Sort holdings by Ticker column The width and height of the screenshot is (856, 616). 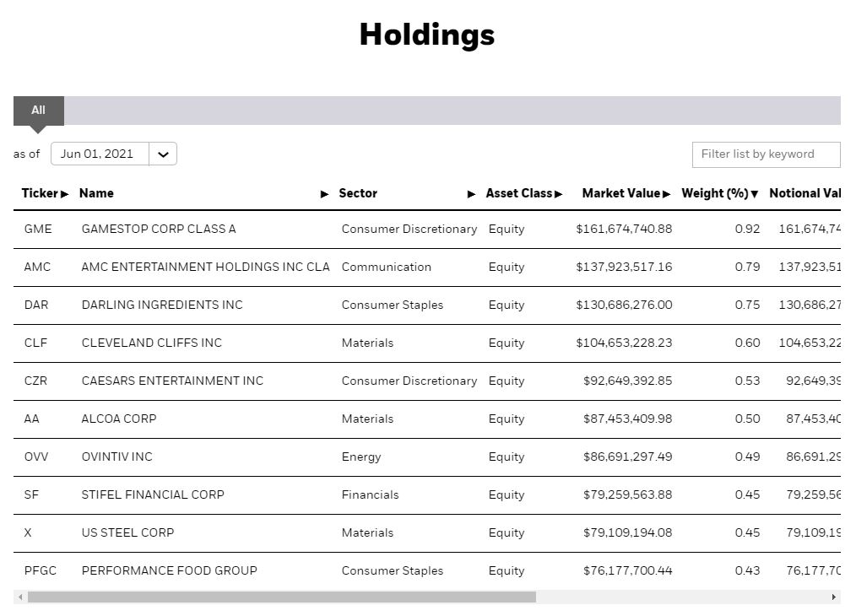pyautogui.click(x=40, y=193)
